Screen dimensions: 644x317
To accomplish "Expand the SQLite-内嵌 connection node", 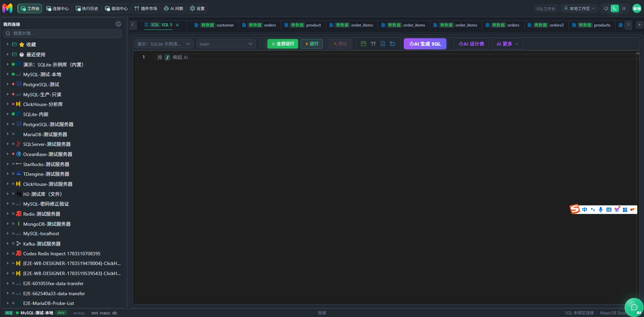I will click(8, 114).
